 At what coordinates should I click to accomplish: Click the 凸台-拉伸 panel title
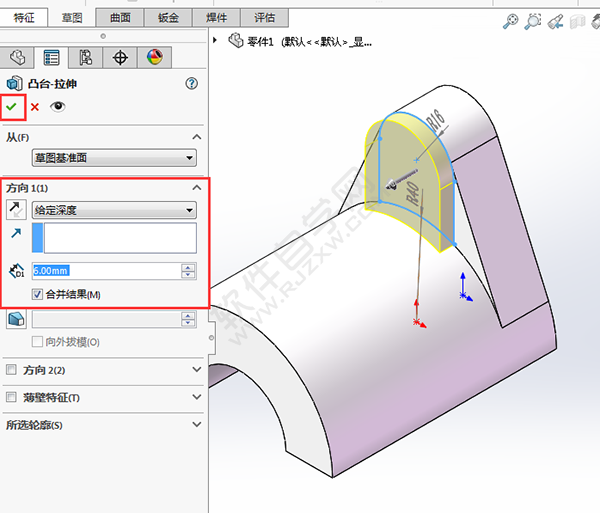point(52,84)
